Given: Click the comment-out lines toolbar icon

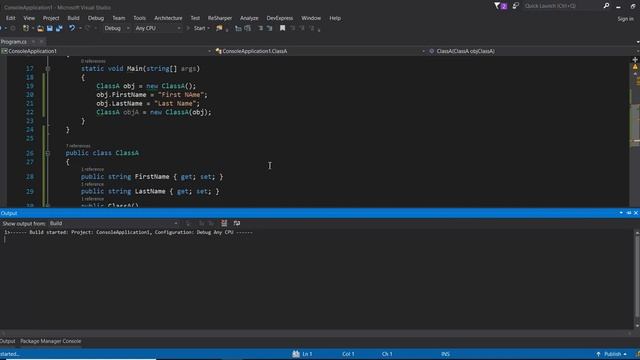Looking at the screenshot, I should (x=260, y=28).
